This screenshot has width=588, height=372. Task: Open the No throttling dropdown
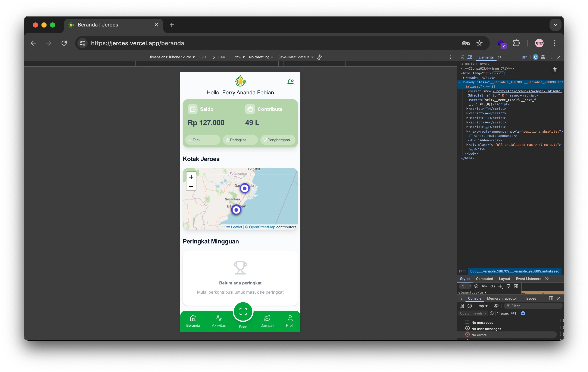tap(260, 57)
